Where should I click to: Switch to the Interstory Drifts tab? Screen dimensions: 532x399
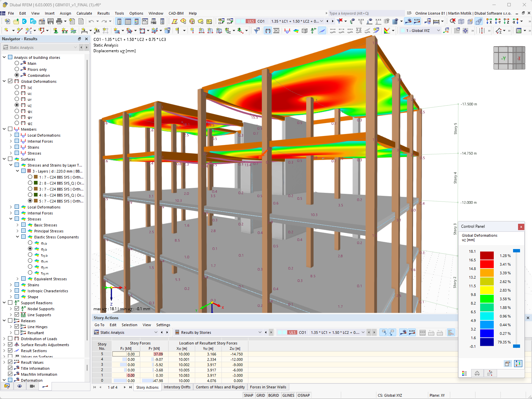tap(177, 387)
